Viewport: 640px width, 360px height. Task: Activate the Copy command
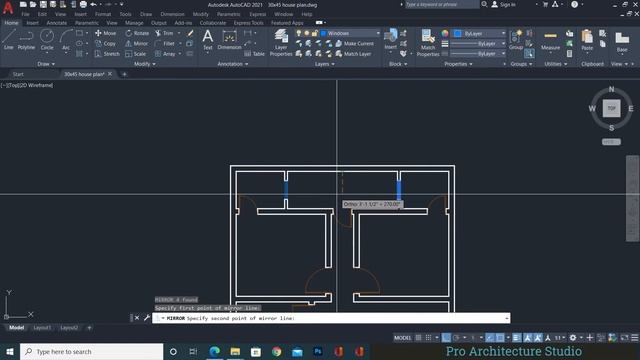[105, 43]
